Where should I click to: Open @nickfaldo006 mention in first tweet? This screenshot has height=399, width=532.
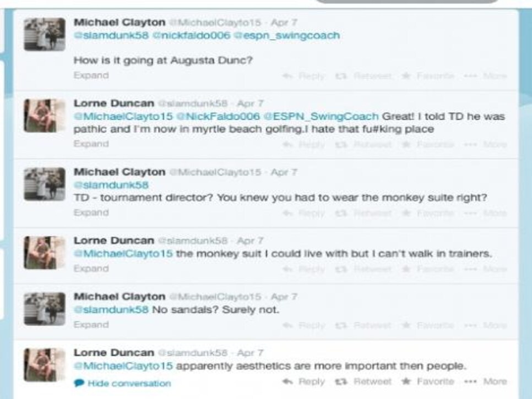point(191,35)
